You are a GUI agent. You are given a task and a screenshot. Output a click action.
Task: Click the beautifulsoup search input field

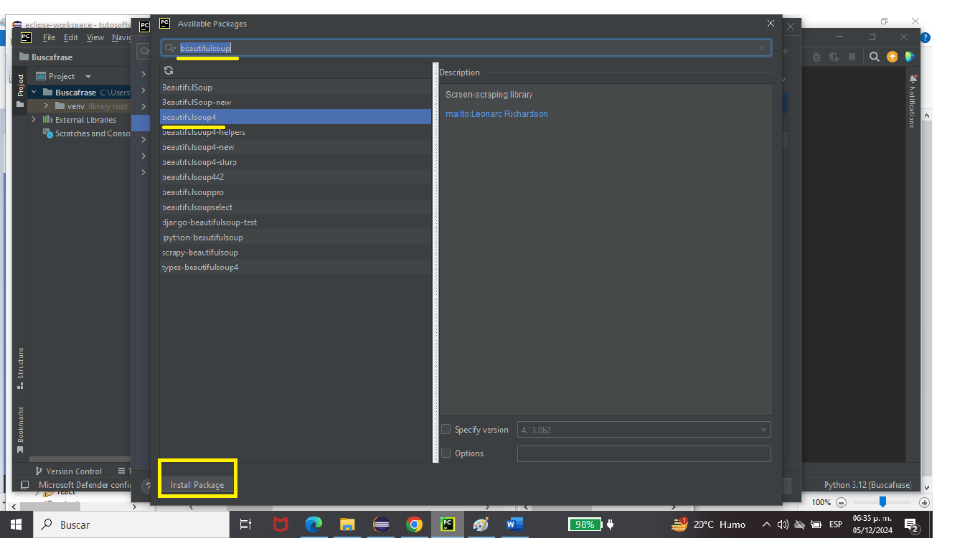tap(466, 48)
